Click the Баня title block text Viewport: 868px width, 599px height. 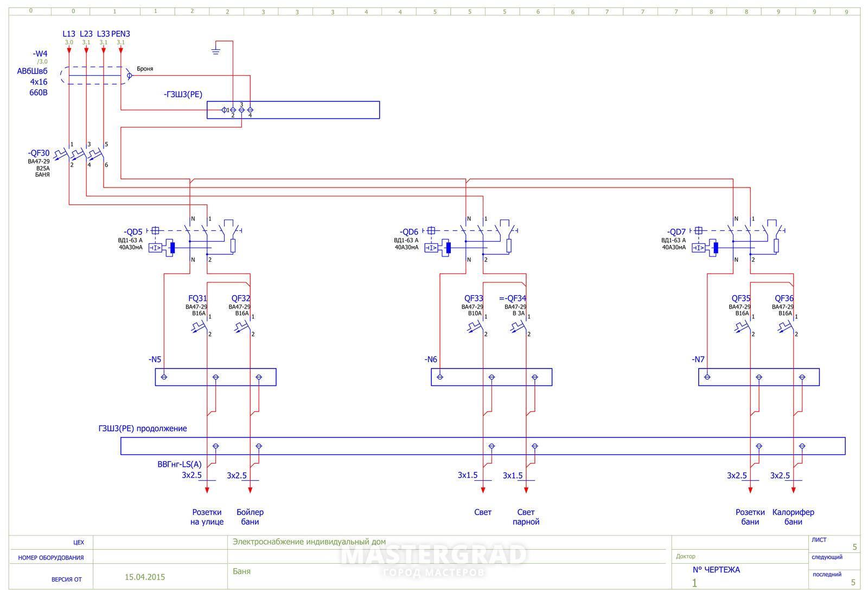(x=242, y=571)
